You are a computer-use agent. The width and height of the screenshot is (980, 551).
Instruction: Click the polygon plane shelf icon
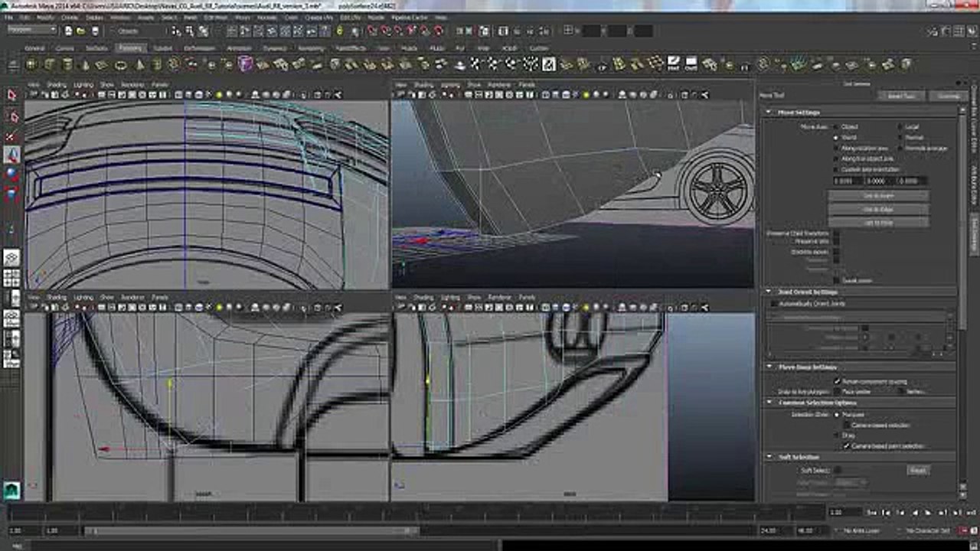point(100,64)
